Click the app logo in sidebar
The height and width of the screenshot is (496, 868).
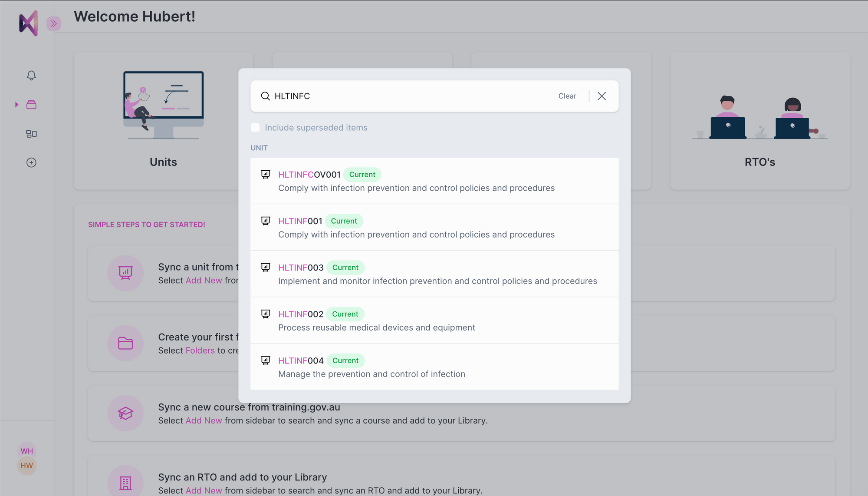(29, 23)
